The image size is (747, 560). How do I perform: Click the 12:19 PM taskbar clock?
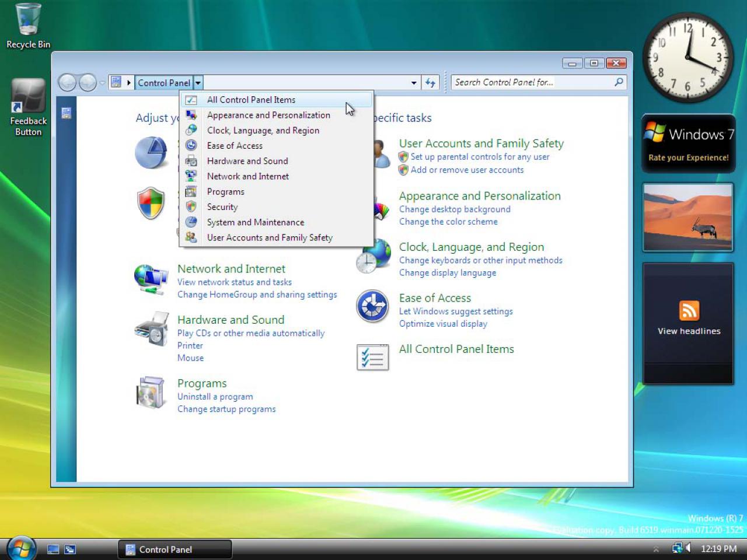[718, 549]
